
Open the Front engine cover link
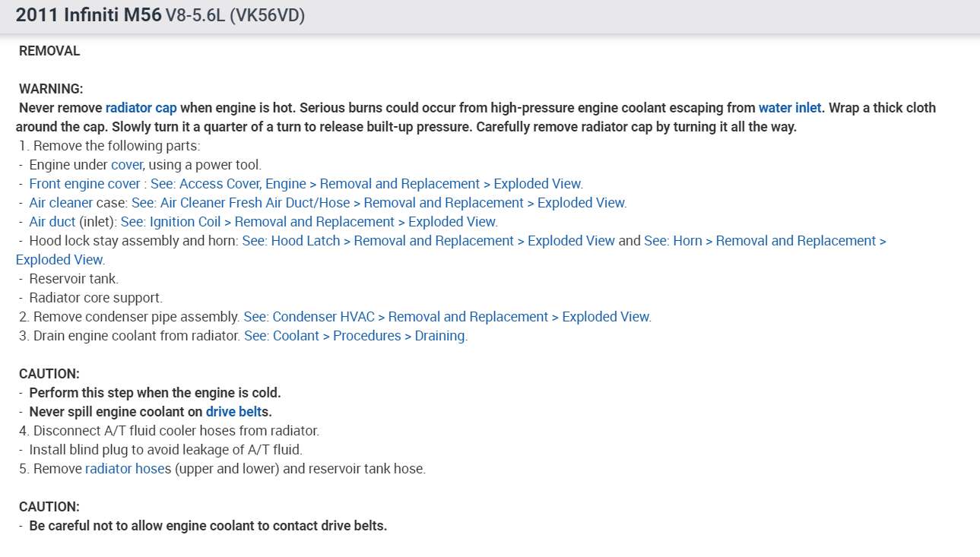84,184
